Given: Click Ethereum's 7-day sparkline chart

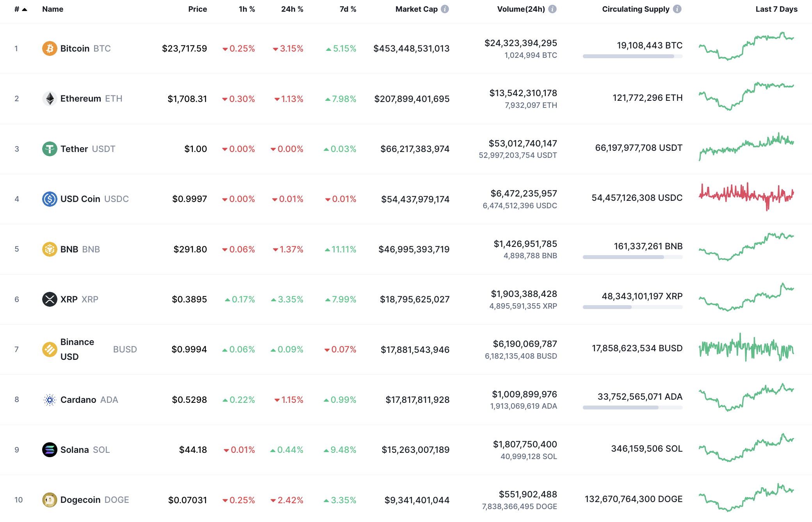Looking at the screenshot, I should [x=746, y=98].
